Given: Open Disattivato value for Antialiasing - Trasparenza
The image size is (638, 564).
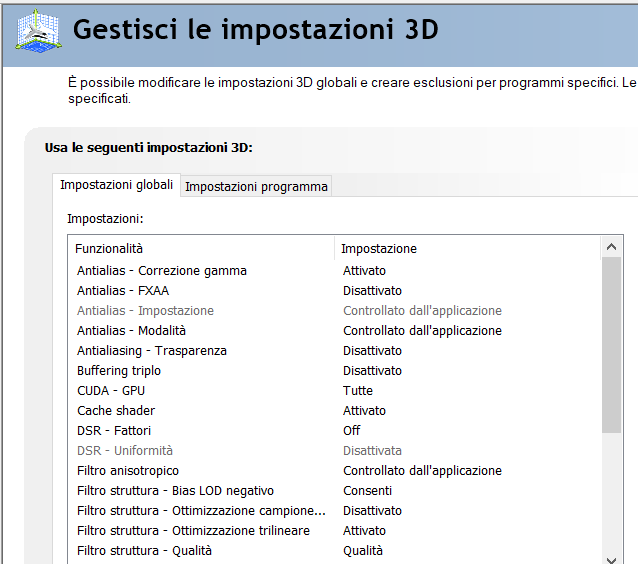Looking at the screenshot, I should click(x=372, y=350).
